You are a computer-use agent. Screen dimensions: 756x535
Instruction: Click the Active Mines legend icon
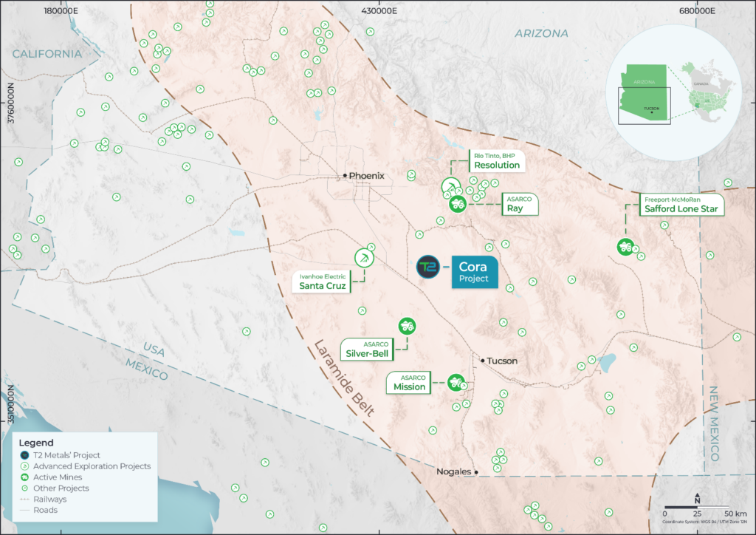tap(24, 477)
